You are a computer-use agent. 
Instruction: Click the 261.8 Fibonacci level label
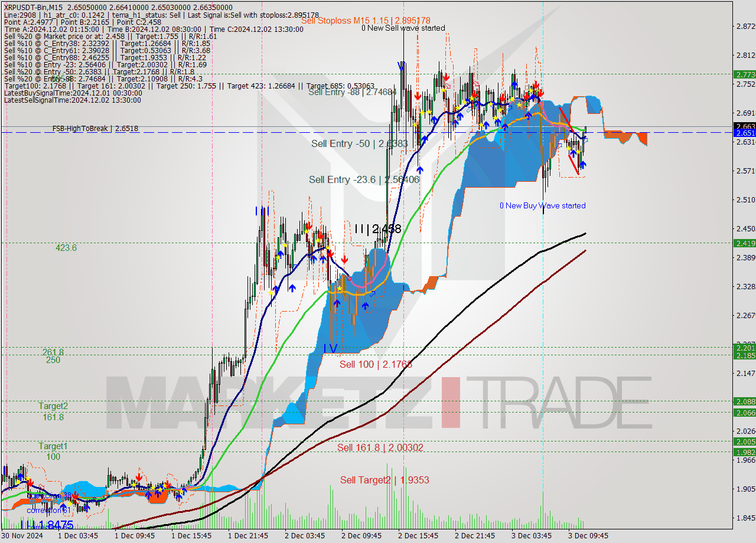[53, 352]
